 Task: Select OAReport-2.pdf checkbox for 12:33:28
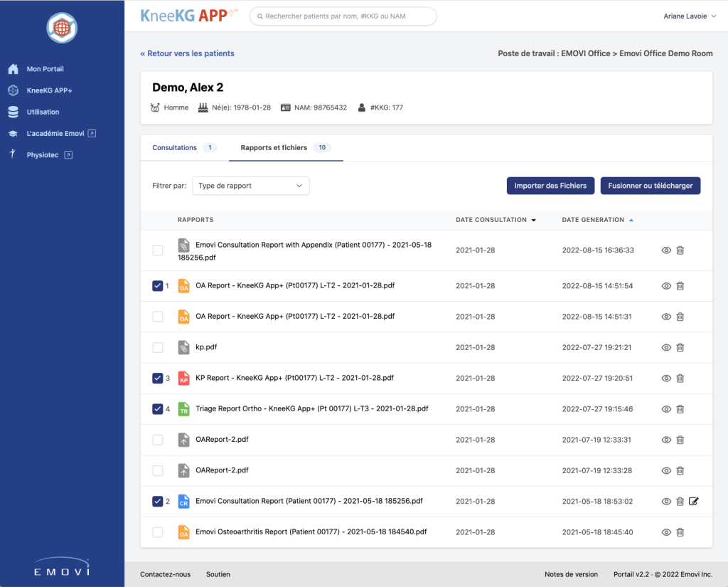pos(158,470)
